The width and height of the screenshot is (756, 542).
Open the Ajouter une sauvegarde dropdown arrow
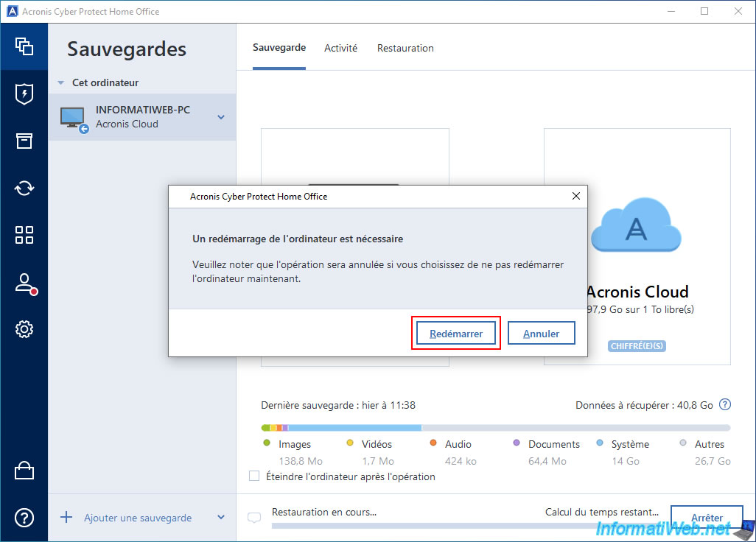(x=221, y=518)
